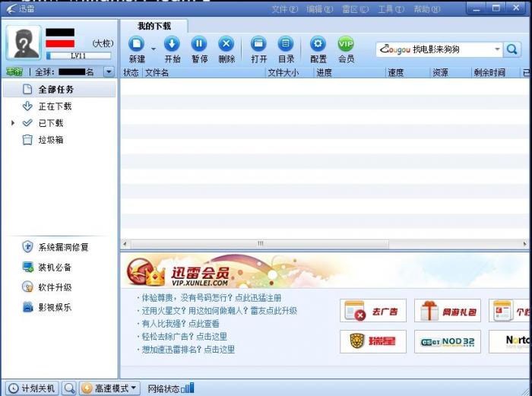Open the 雷区 menu
The height and width of the screenshot is (396, 532).
(x=355, y=9)
